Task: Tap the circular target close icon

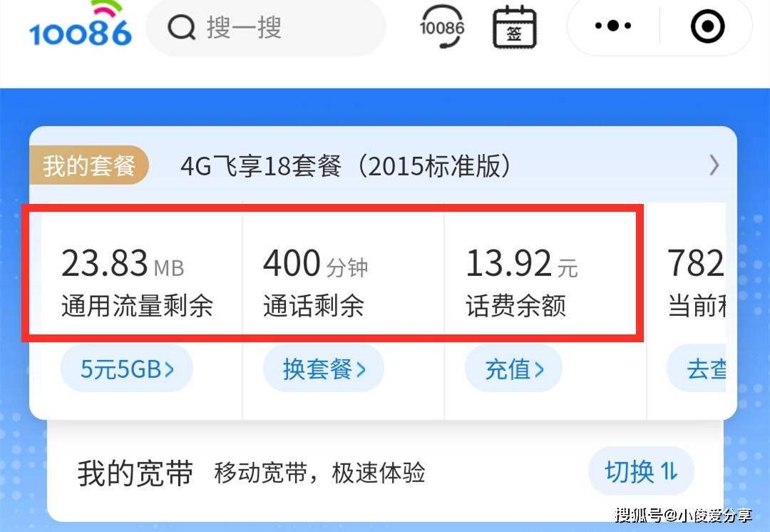Action: [708, 26]
